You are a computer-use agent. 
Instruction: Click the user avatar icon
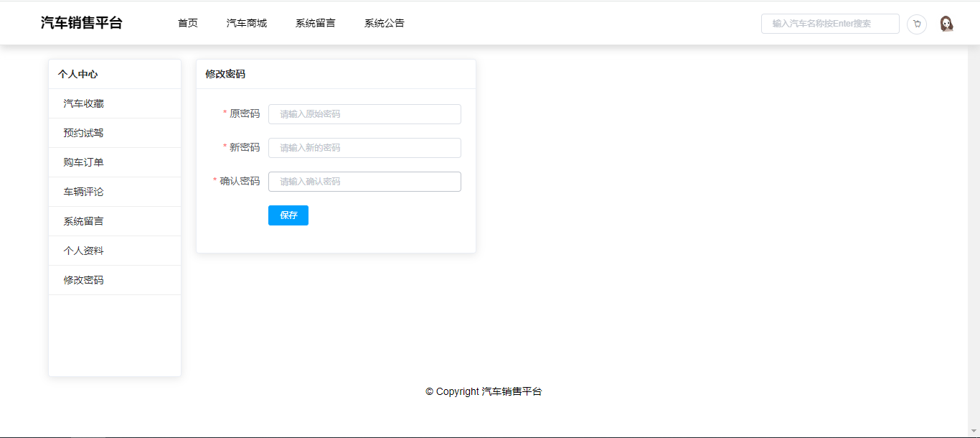click(947, 24)
